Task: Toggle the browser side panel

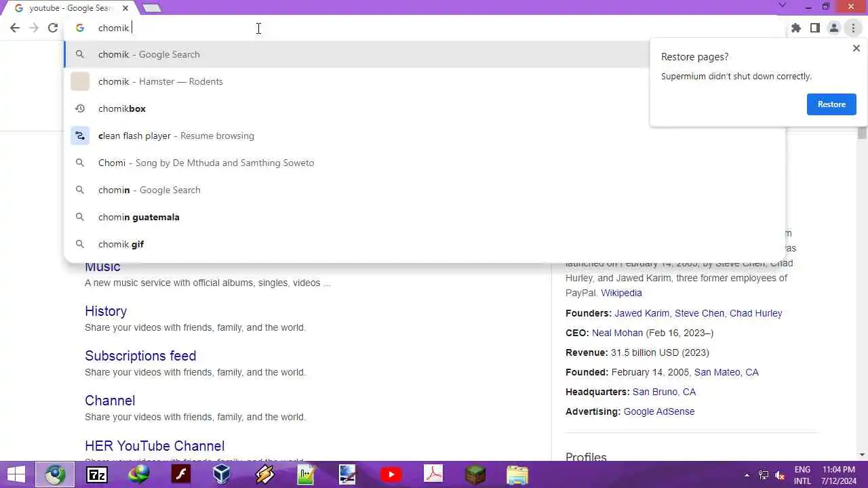Action: (x=815, y=28)
